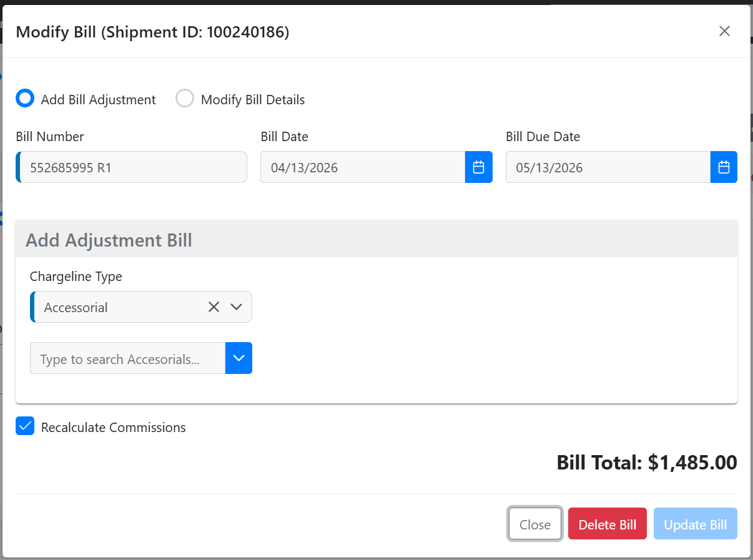Clear the Accessorial chargeline type selection
Screen dimensions: 753x560
pyautogui.click(x=214, y=307)
